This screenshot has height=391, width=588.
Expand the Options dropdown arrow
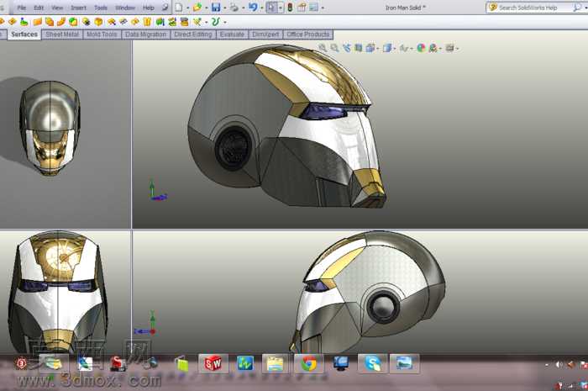(323, 8)
